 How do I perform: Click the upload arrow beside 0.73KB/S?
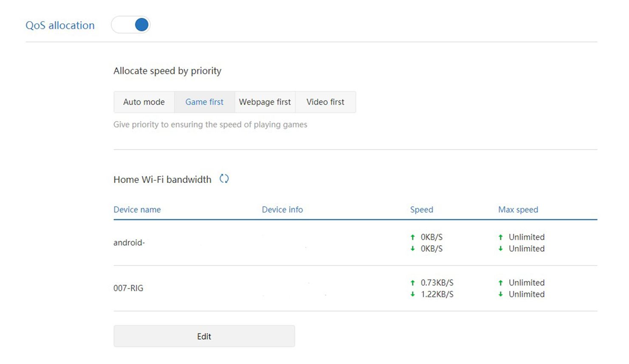point(412,283)
